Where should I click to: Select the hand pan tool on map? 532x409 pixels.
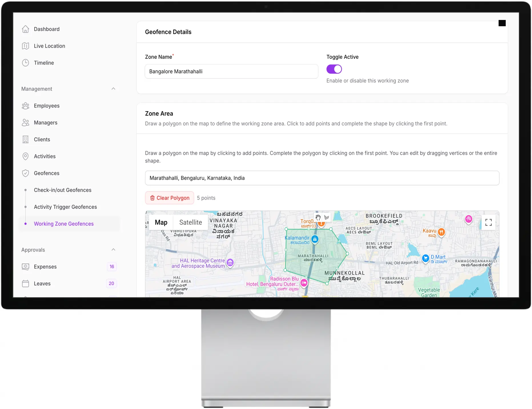click(x=318, y=217)
